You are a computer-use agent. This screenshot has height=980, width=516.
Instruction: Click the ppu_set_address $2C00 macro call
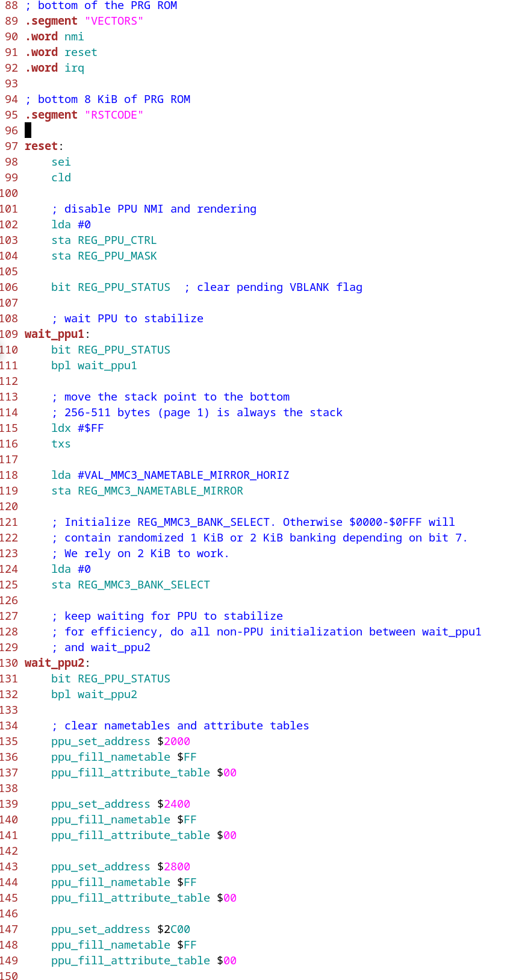pyautogui.click(x=120, y=929)
